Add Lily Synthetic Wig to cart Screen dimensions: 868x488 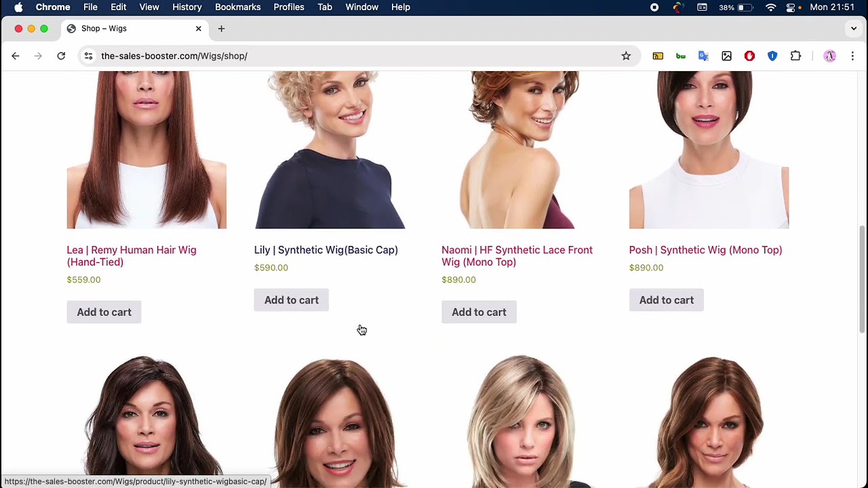point(292,300)
